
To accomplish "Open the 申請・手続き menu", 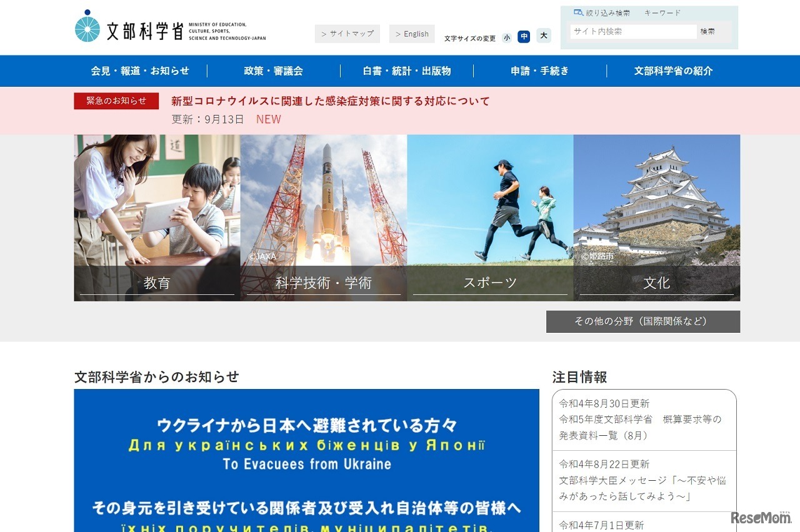I will click(540, 71).
